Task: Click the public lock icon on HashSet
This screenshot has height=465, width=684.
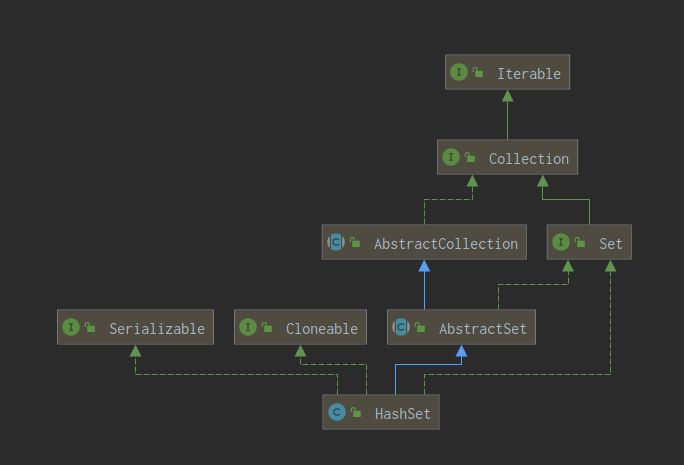Action: coord(356,412)
